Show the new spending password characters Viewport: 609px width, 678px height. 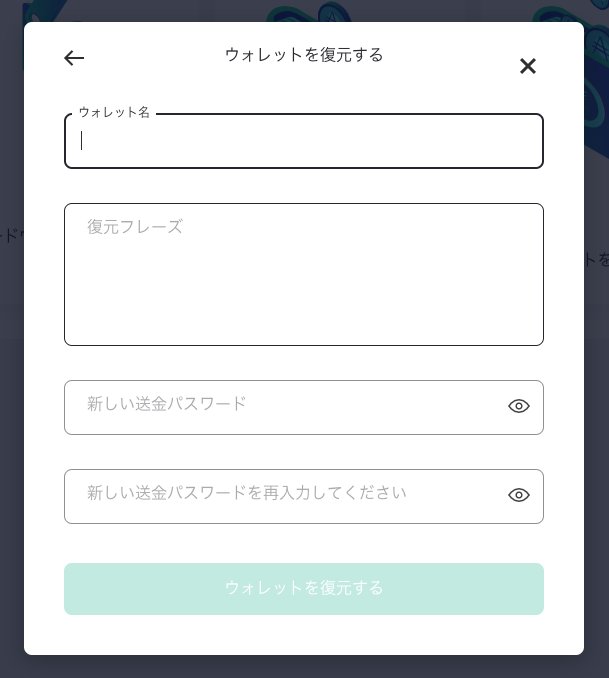(519, 406)
